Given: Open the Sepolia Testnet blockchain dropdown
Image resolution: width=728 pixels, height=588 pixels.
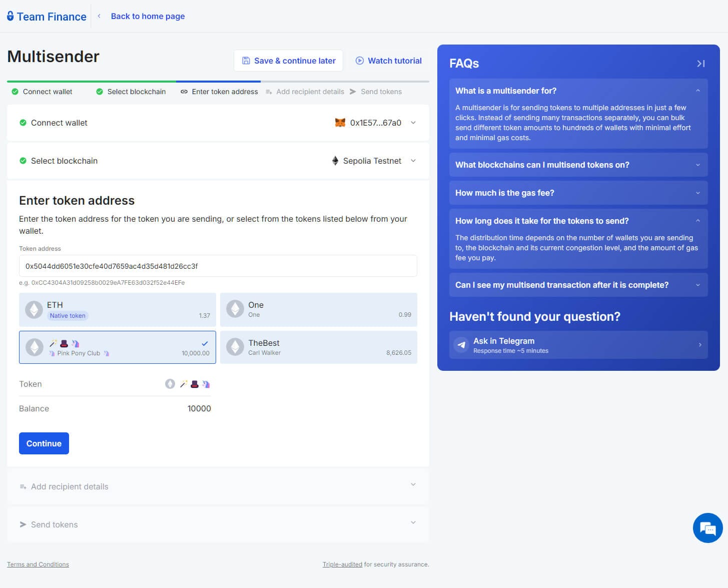Looking at the screenshot, I should click(413, 161).
